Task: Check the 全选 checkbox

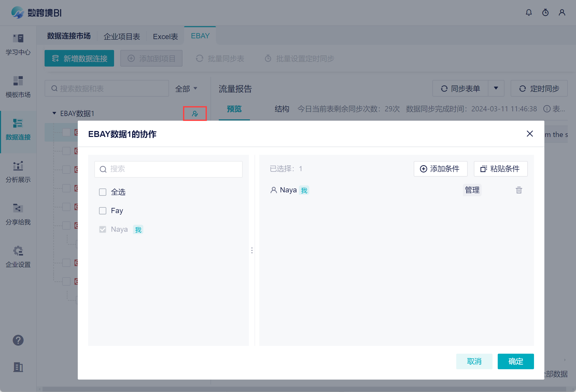Action: click(x=103, y=192)
